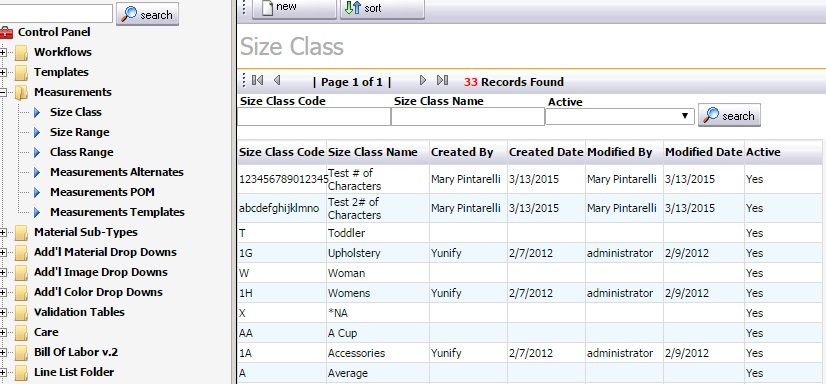Click search button beside Active filter
Screen dimensions: 826x384
[729, 115]
